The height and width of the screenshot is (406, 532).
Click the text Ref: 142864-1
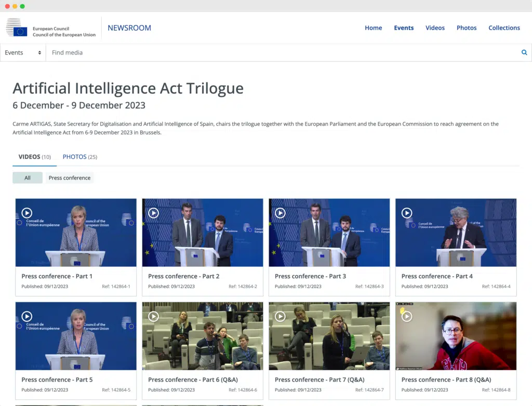click(116, 286)
